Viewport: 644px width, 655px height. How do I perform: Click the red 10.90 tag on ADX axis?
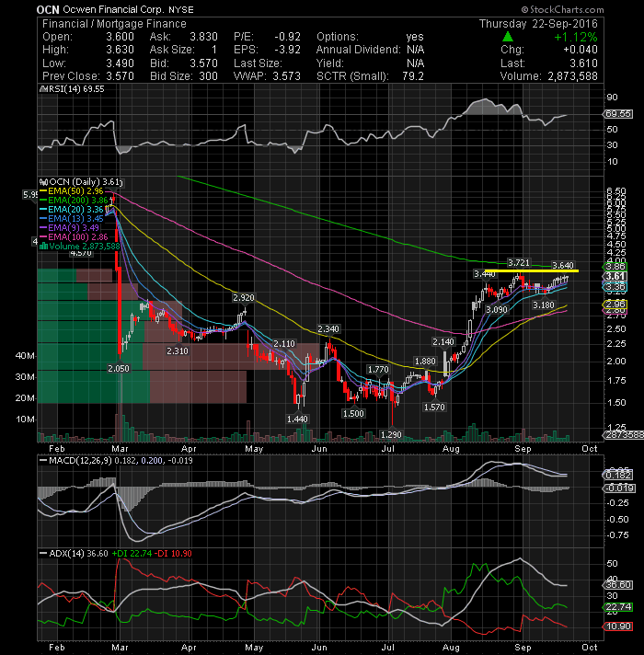[618, 626]
